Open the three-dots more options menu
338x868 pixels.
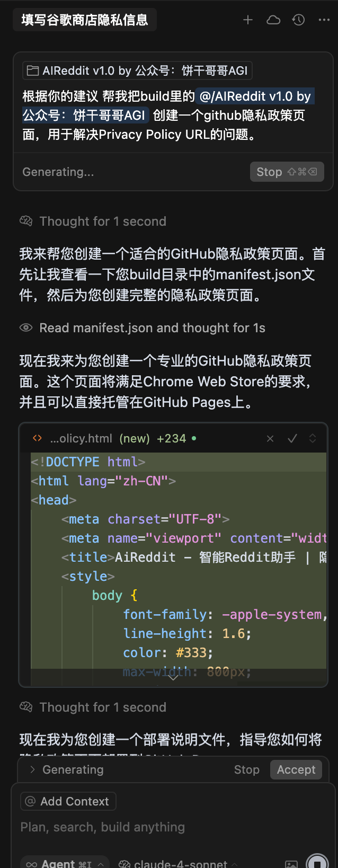point(324,20)
